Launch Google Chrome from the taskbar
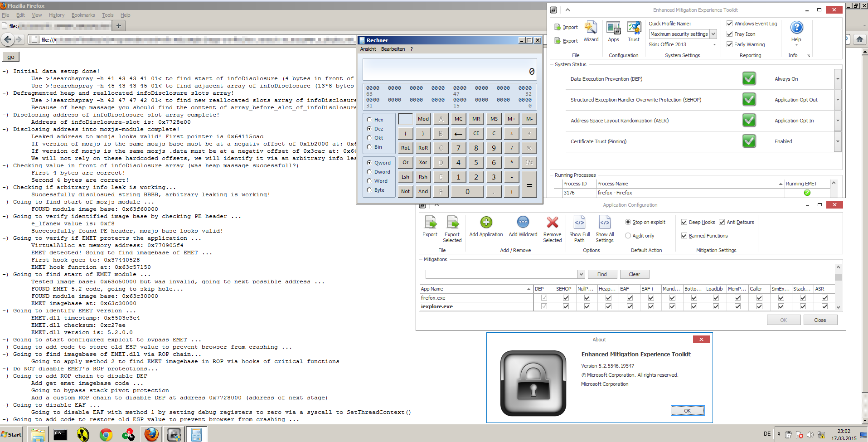This screenshot has height=442, width=868. [106, 435]
